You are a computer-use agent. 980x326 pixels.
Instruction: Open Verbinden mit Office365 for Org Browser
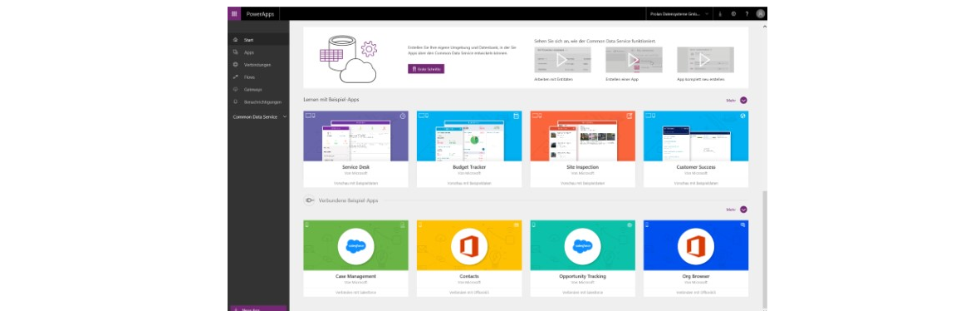(696, 292)
